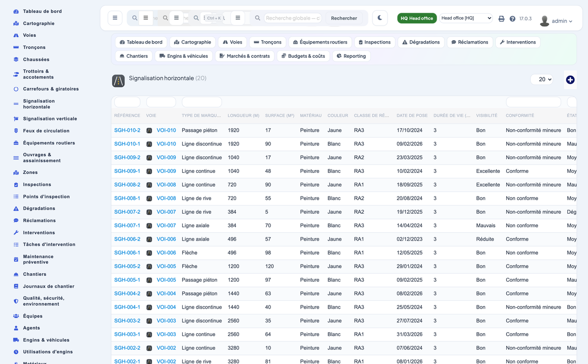
Task: Click the filter box above the CONFORMITÉ column
Action: click(534, 102)
